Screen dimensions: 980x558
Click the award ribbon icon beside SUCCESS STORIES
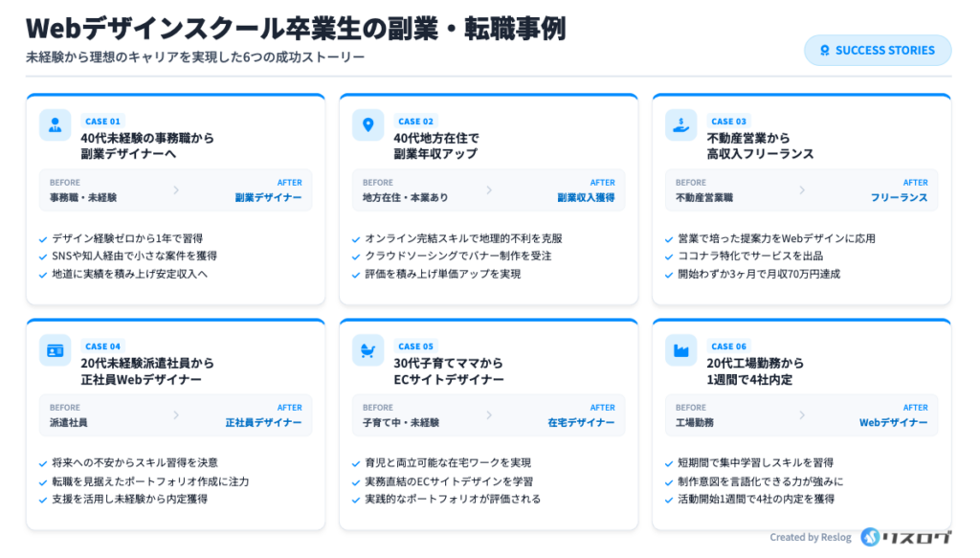pos(824,51)
